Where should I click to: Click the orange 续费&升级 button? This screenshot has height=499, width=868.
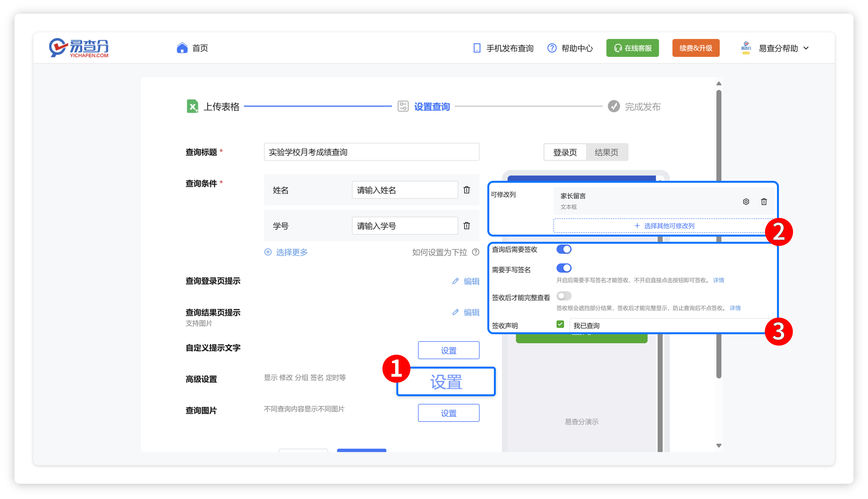tap(696, 48)
